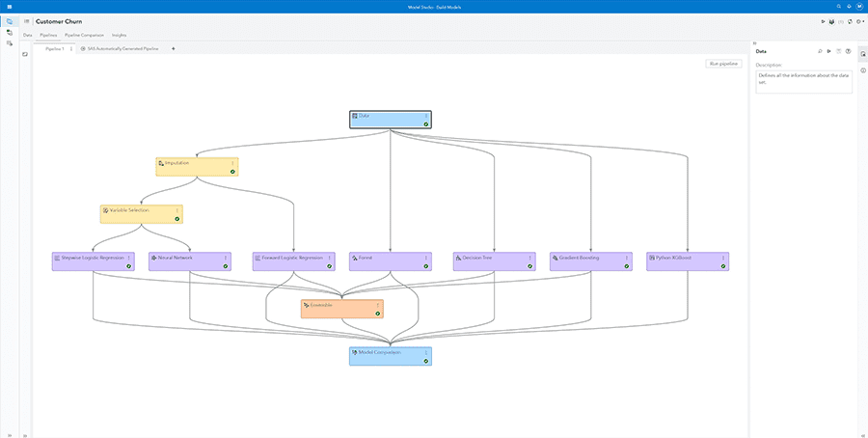Image resolution: width=868 pixels, height=438 pixels.
Task: Select the third icon in the left rail
Action: pos(10,43)
